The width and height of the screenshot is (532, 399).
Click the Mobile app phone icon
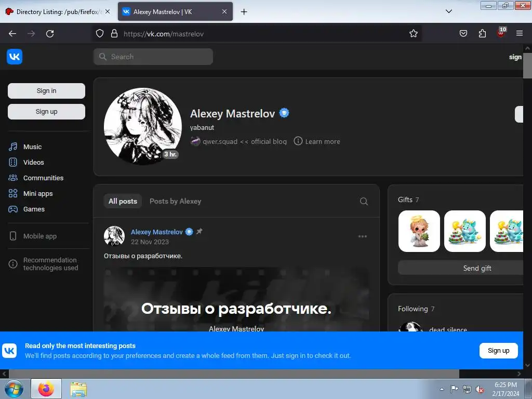point(13,236)
